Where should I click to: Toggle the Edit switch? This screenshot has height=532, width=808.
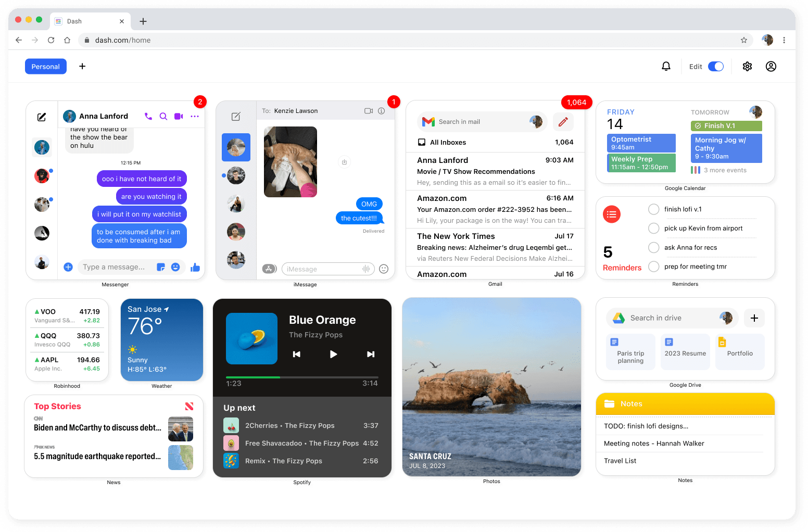click(716, 66)
